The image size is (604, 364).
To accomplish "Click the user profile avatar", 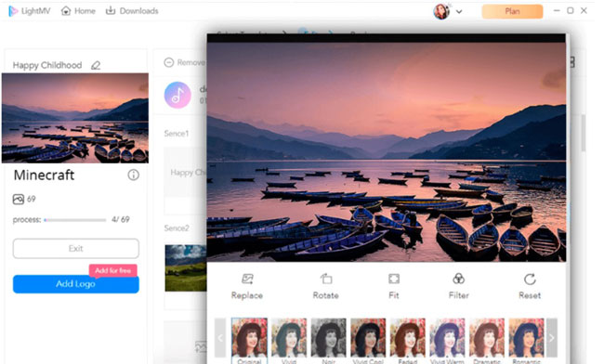I will pyautogui.click(x=441, y=11).
